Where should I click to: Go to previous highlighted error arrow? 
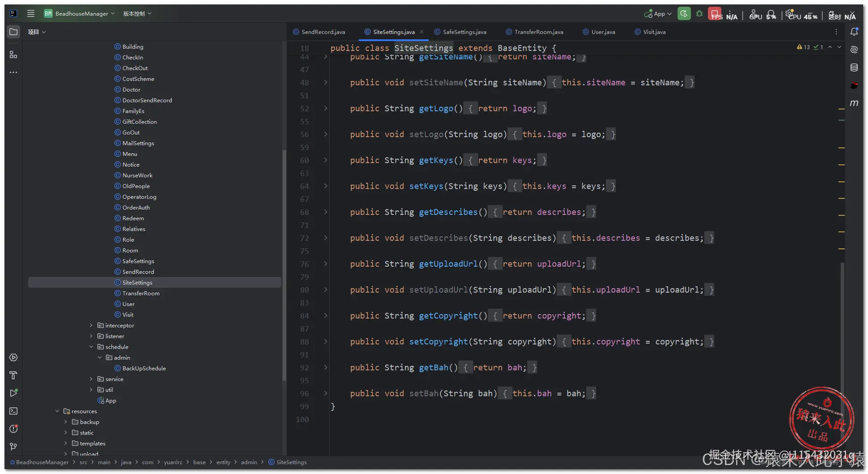coord(830,47)
